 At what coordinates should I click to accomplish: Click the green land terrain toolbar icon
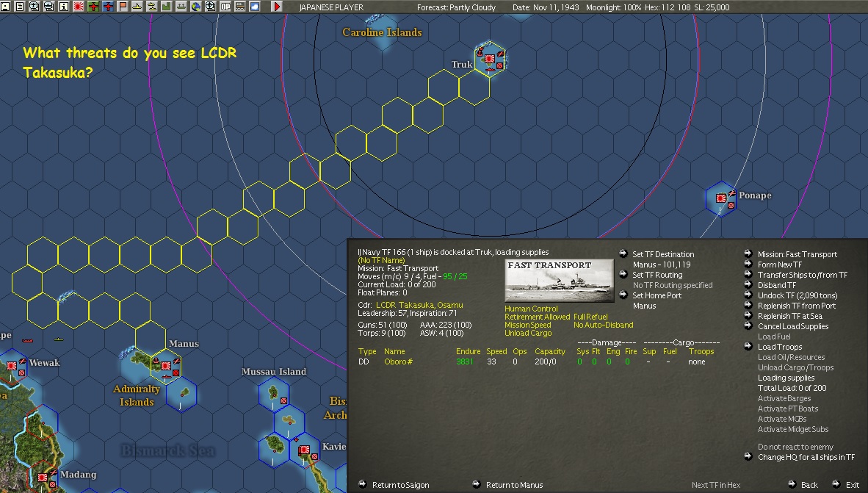(x=166, y=7)
